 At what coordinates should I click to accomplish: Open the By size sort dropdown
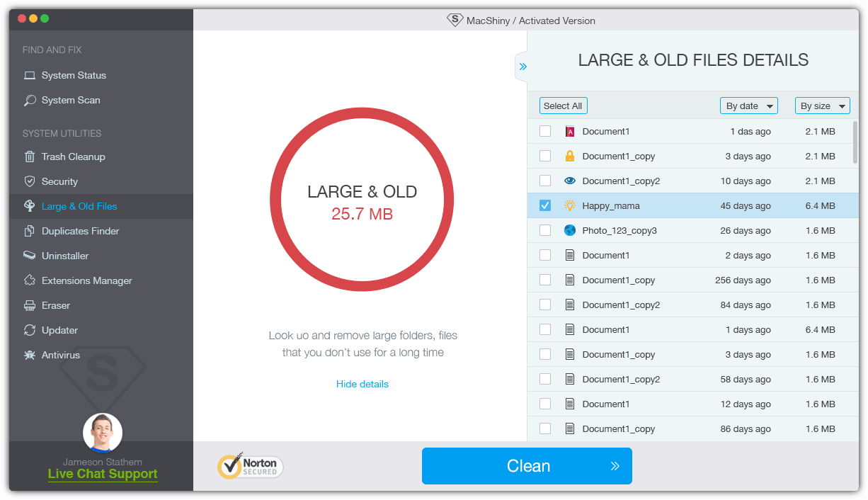tap(823, 106)
